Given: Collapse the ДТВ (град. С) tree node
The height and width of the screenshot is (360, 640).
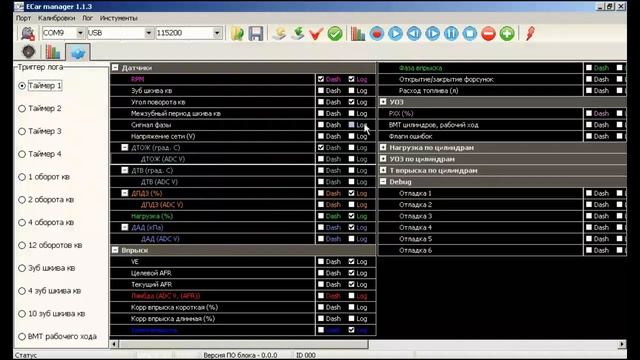Looking at the screenshot, I should (x=125, y=170).
